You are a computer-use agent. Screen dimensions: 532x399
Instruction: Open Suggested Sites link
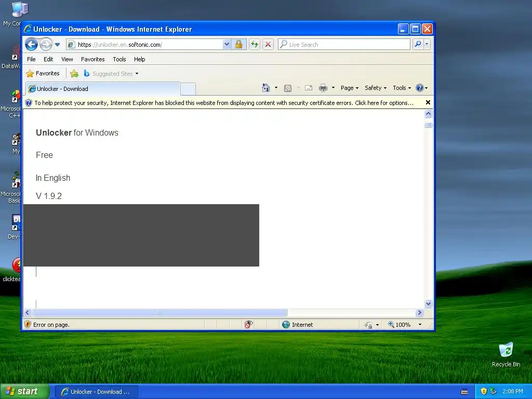[x=111, y=73]
